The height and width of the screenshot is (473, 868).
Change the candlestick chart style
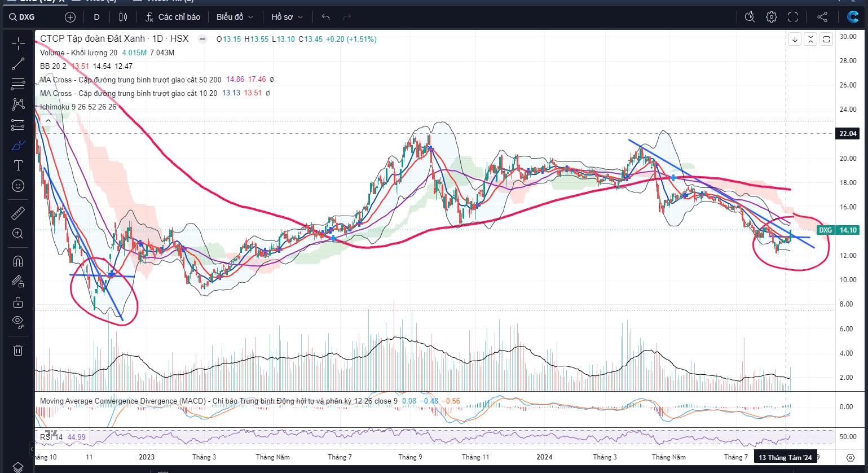coord(123,17)
